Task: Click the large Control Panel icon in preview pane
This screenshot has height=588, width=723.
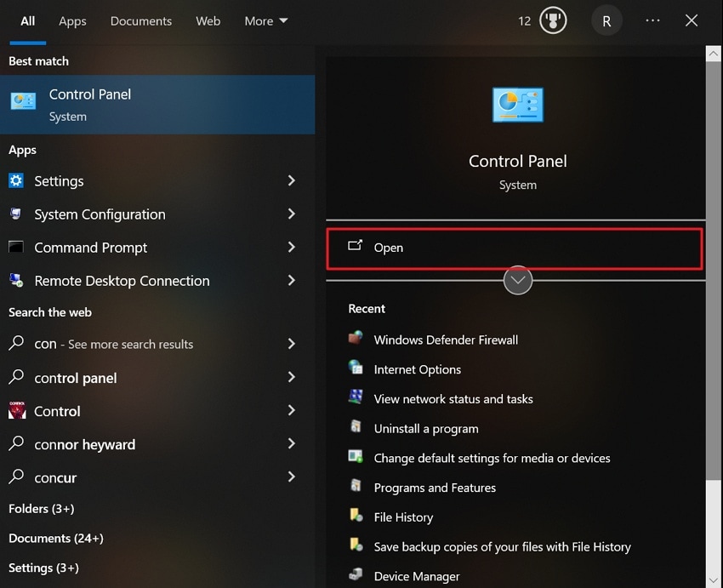Action: click(517, 105)
